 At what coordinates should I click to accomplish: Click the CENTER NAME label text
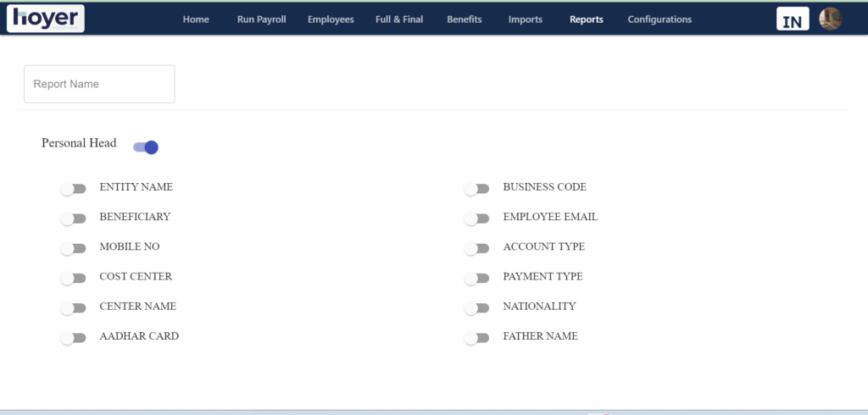(138, 307)
